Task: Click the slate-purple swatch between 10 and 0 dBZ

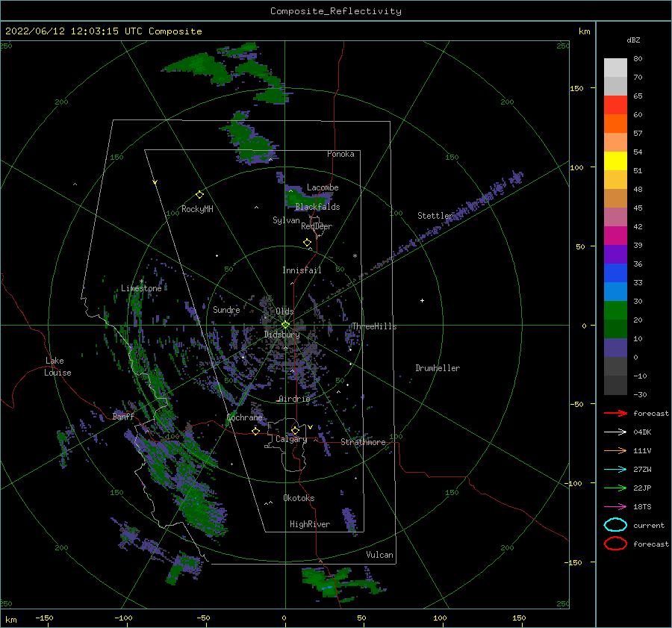Action: click(615, 348)
